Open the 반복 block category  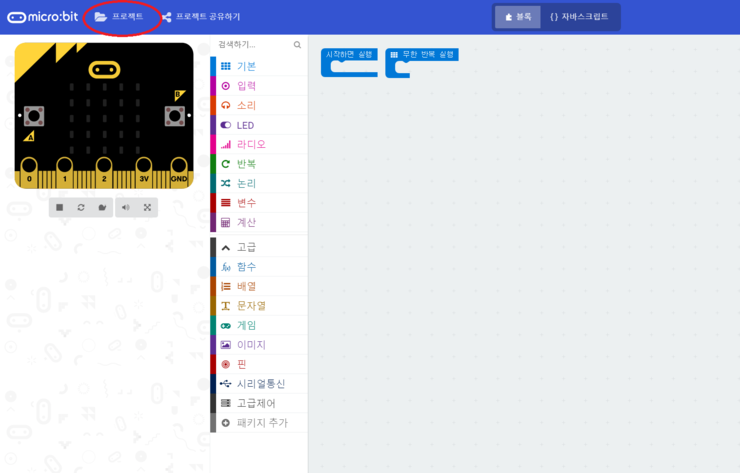click(x=259, y=164)
